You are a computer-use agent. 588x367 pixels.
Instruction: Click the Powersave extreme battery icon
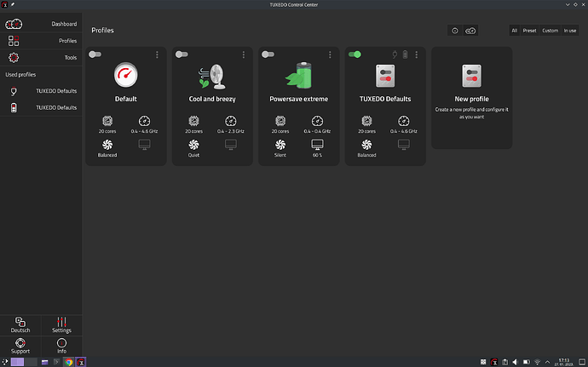click(x=299, y=75)
